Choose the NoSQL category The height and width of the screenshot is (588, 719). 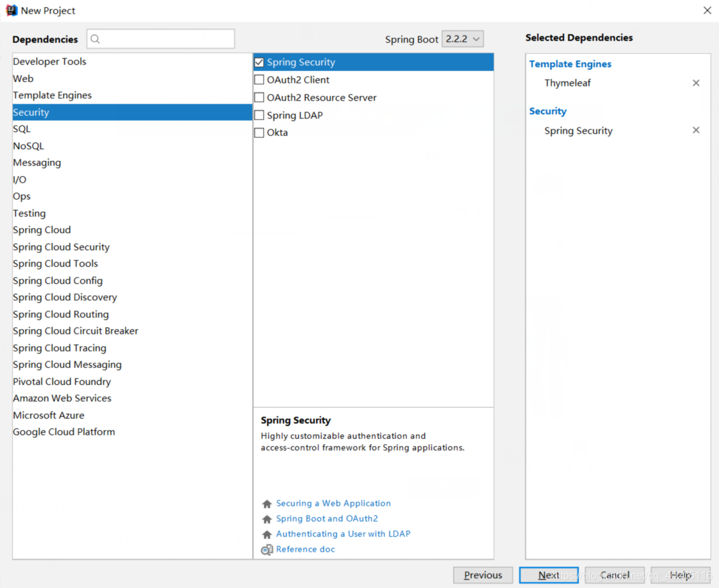pyautogui.click(x=132, y=146)
